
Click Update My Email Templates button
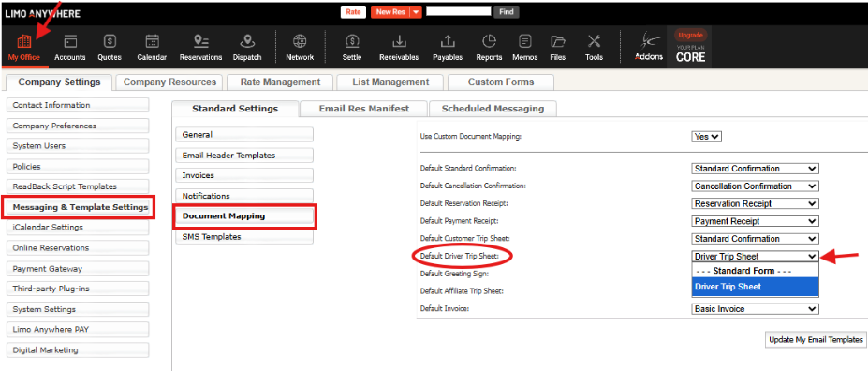816,340
